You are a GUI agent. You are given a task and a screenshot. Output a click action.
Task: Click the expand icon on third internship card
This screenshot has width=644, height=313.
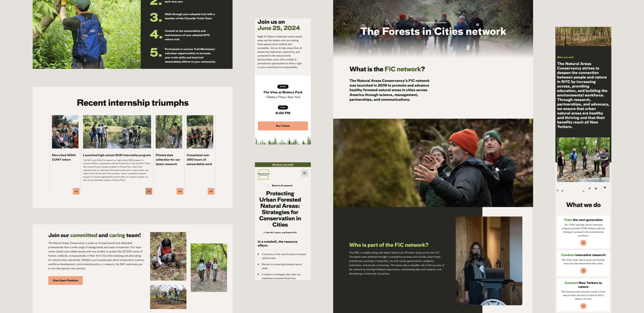pyautogui.click(x=179, y=191)
